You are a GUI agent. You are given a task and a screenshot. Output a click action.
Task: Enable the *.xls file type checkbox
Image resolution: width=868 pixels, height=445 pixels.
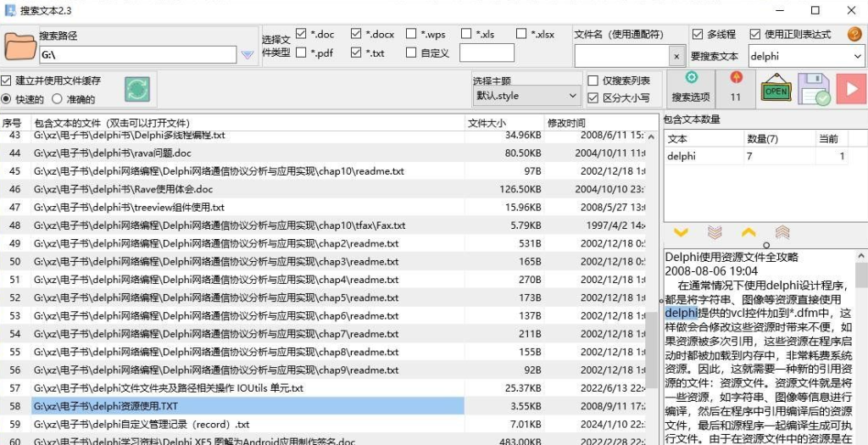point(466,34)
